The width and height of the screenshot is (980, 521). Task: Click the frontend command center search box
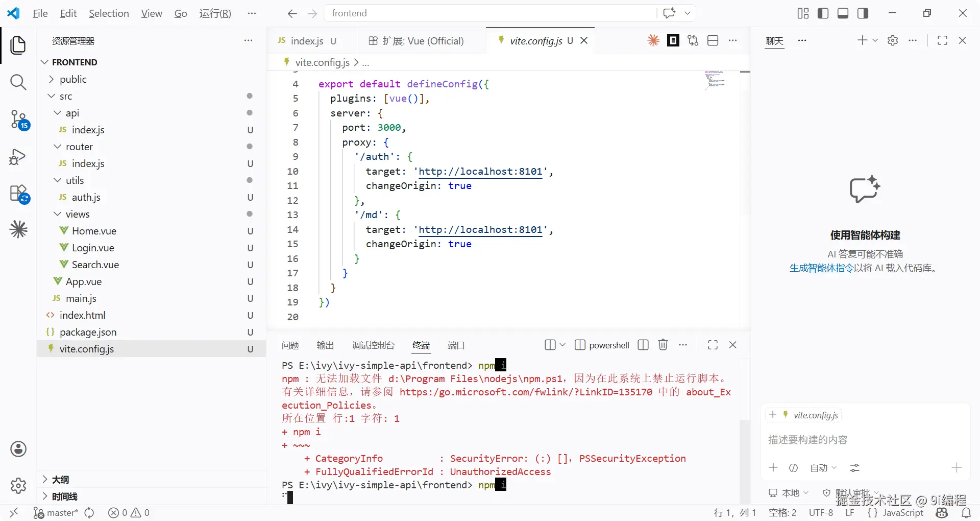click(x=490, y=13)
